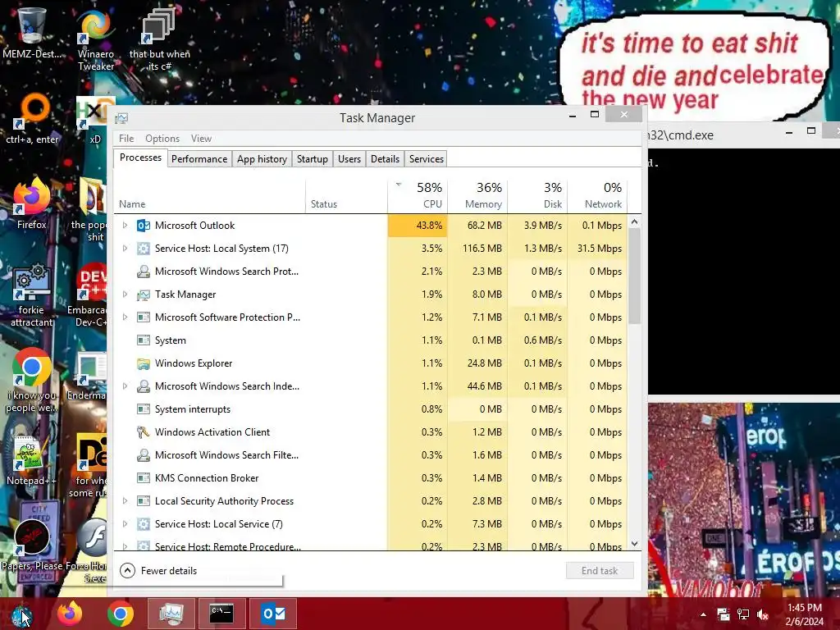This screenshot has width=840, height=630.
Task: Collapse view with Fewer details
Action: point(158,571)
